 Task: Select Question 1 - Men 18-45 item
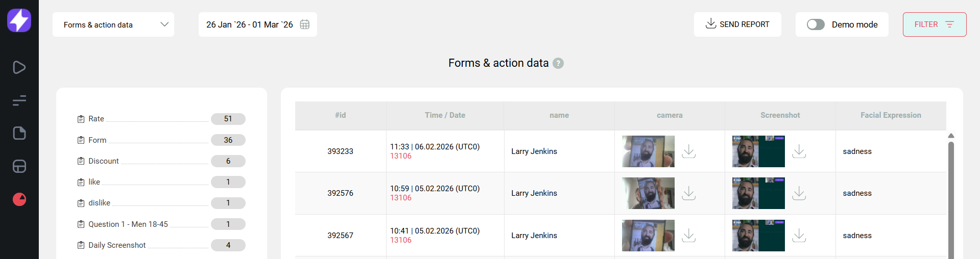[128, 224]
